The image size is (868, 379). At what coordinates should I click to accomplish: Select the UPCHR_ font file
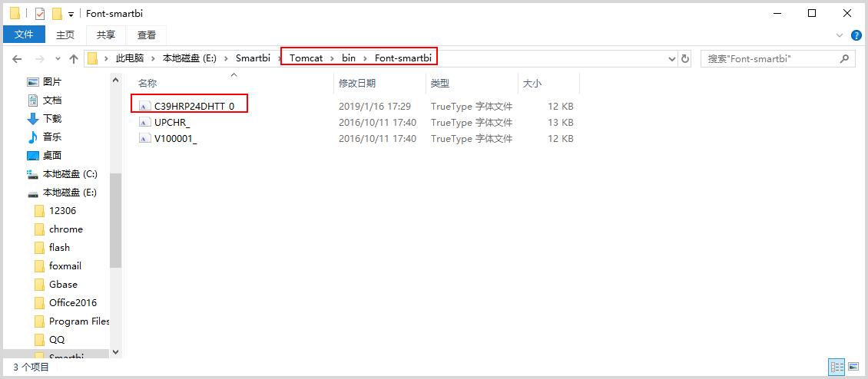point(172,122)
